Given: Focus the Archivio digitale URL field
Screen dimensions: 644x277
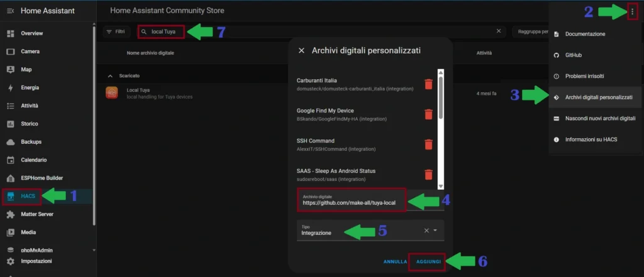Looking at the screenshot, I should (370, 200).
